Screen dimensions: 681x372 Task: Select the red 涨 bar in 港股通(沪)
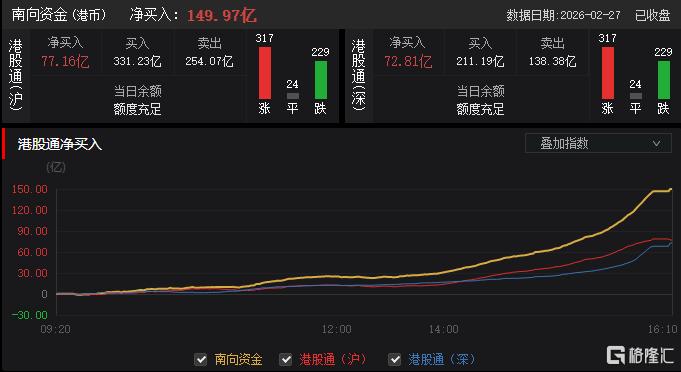coord(265,73)
